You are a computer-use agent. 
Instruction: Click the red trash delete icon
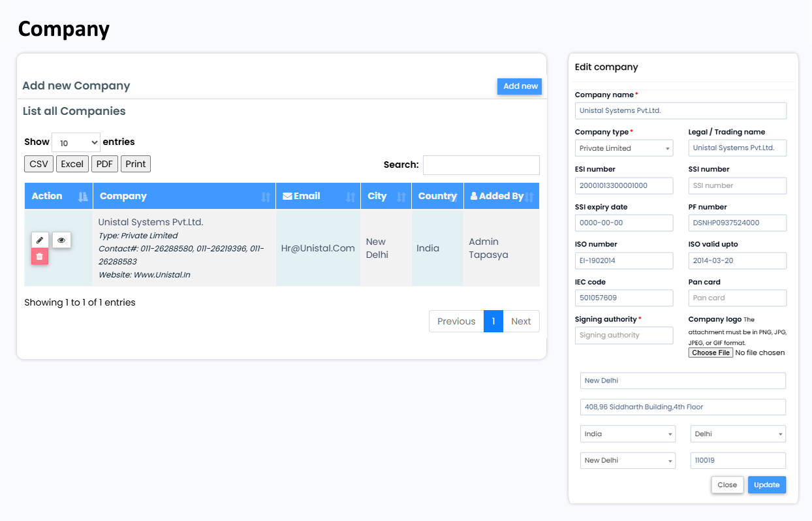(40, 257)
